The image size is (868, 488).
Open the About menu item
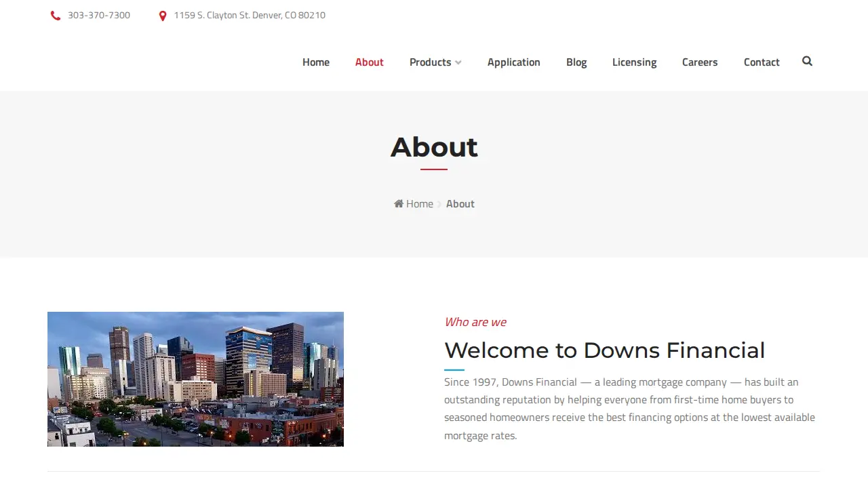tap(370, 62)
